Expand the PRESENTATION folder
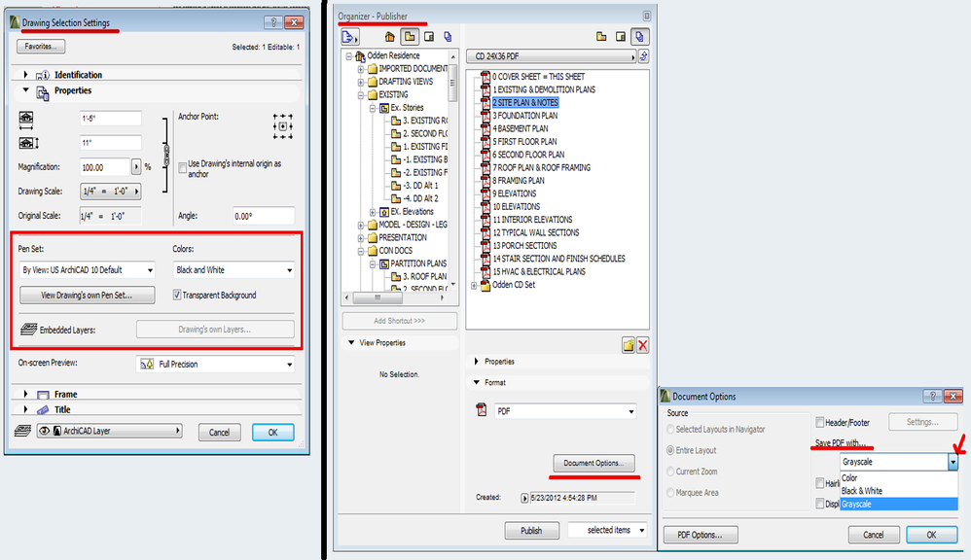The image size is (971, 560). pos(360,237)
